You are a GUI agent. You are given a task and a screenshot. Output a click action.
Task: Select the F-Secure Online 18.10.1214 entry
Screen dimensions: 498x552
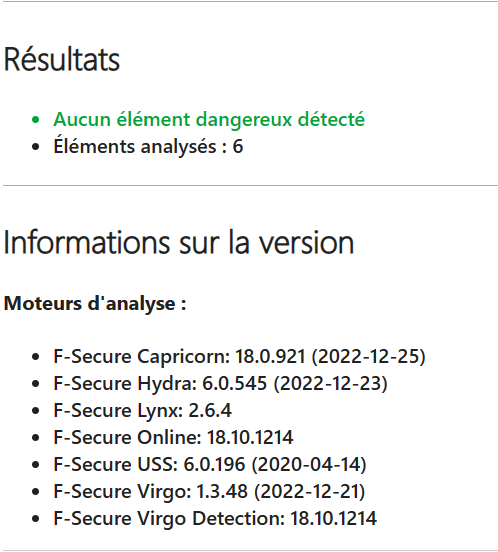pos(173,437)
